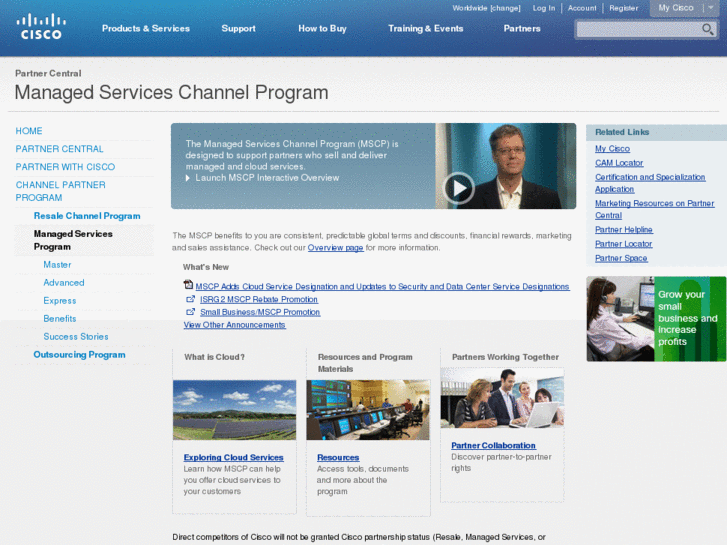Screen dimensions: 727x545
Task: Open the Express sidebar item
Action: click(x=59, y=301)
